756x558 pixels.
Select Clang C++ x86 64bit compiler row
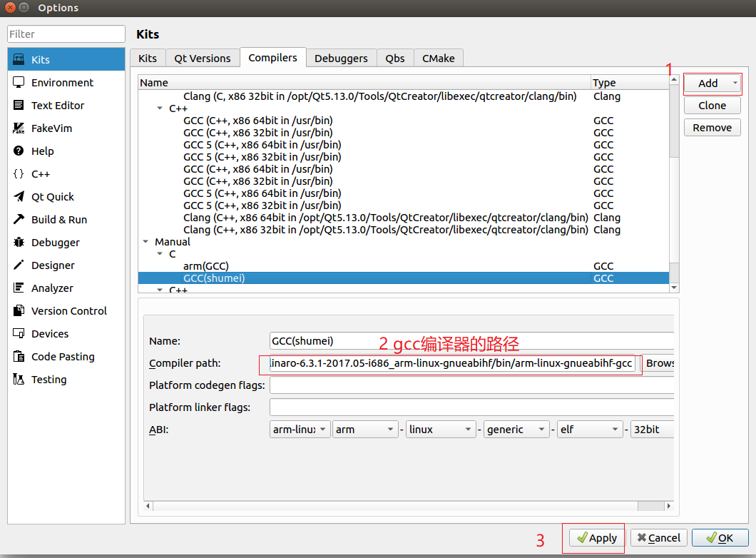[x=404, y=218]
